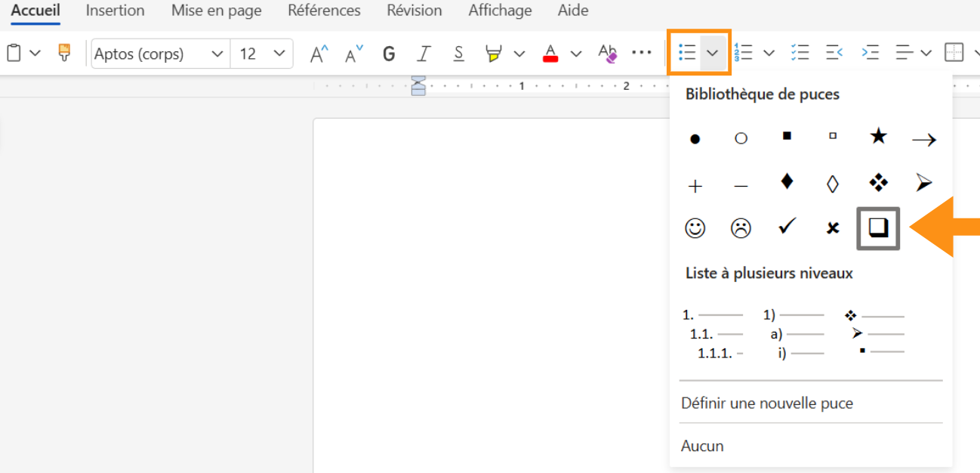Viewport: 980px width, 473px height.
Task: Select the smiley face bullet
Action: click(695, 227)
